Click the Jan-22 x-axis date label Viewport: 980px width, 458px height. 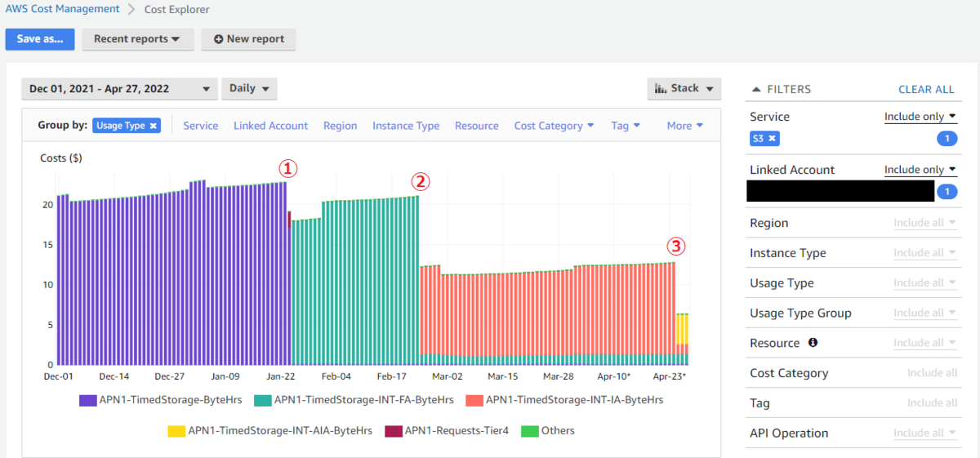pyautogui.click(x=280, y=376)
